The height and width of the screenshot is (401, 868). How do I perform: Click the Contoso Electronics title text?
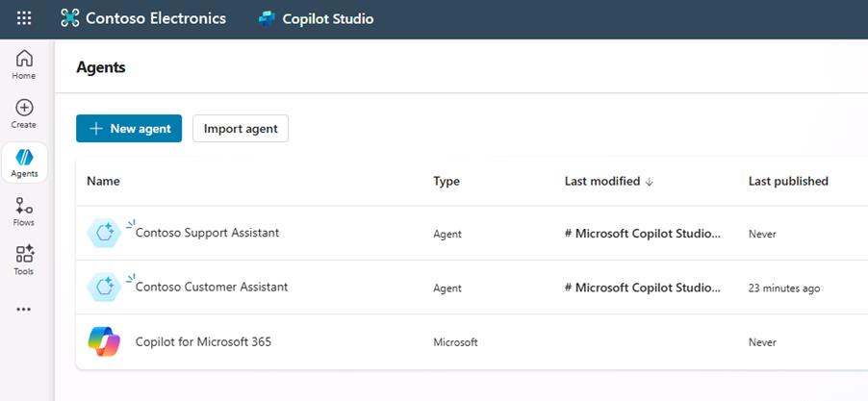(156, 18)
